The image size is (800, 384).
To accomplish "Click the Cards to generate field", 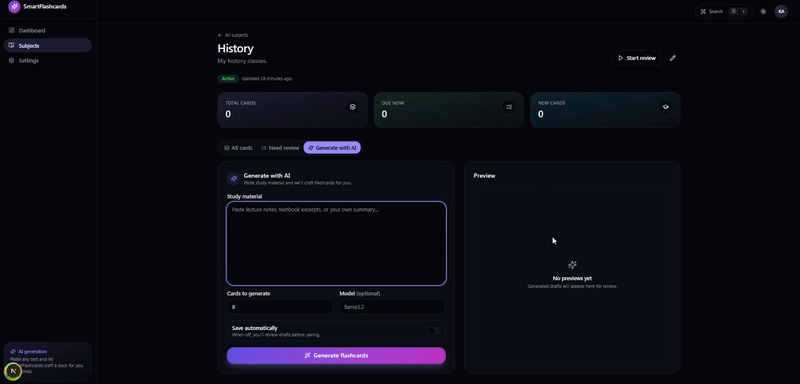I will (x=280, y=307).
